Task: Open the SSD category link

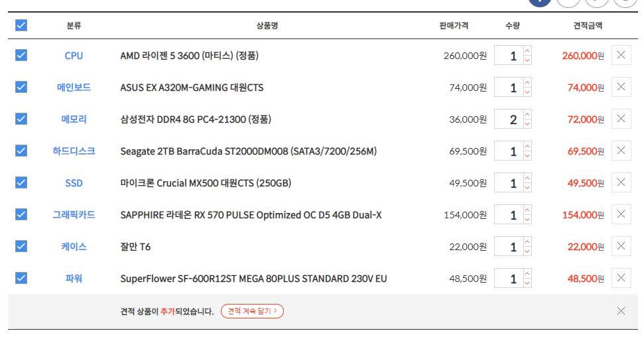Action: (x=74, y=183)
